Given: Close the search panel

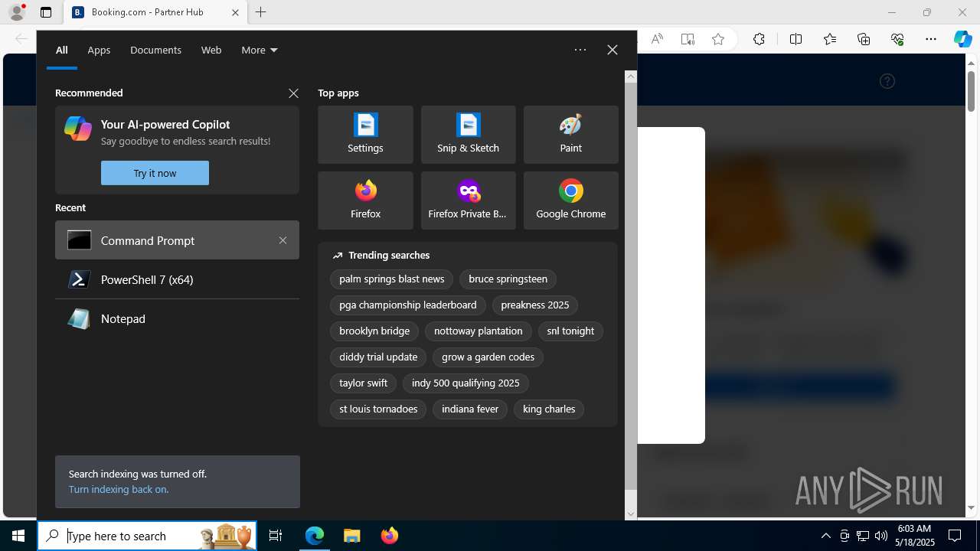Looking at the screenshot, I should point(612,50).
